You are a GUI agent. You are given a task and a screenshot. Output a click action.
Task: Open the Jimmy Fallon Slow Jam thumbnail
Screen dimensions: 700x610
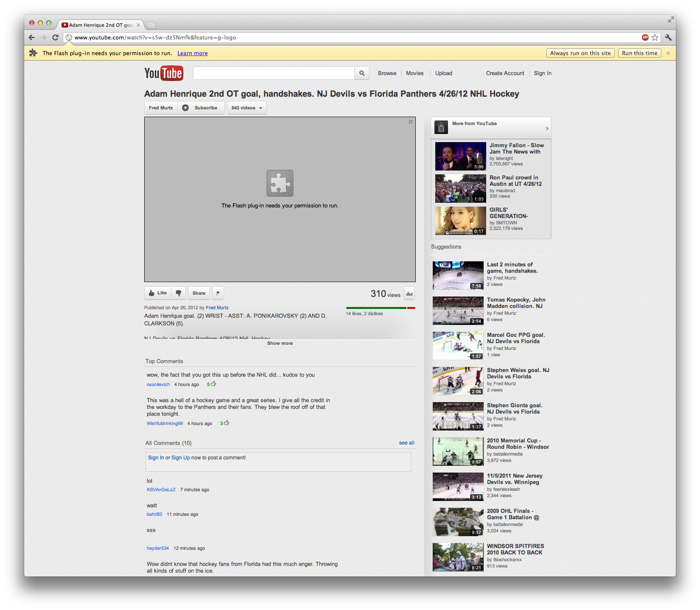click(x=461, y=156)
